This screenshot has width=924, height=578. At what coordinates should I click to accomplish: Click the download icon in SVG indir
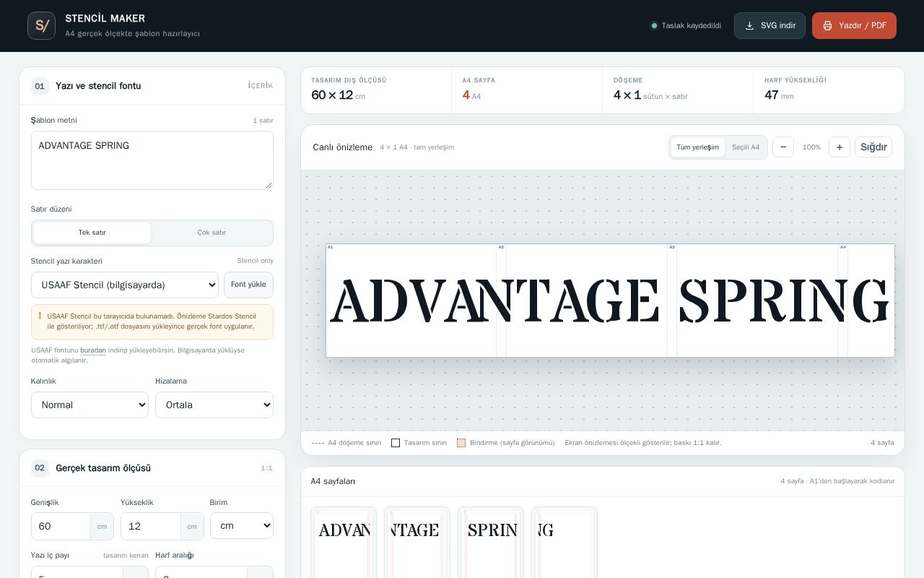coord(749,25)
